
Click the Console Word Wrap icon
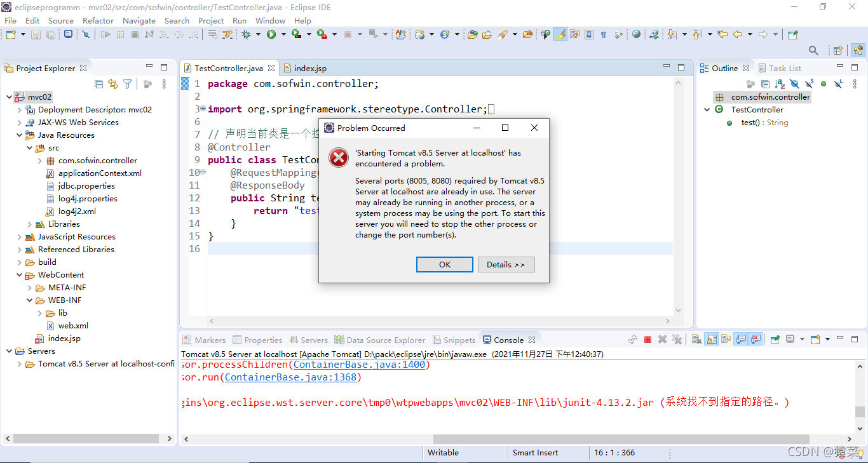726,340
